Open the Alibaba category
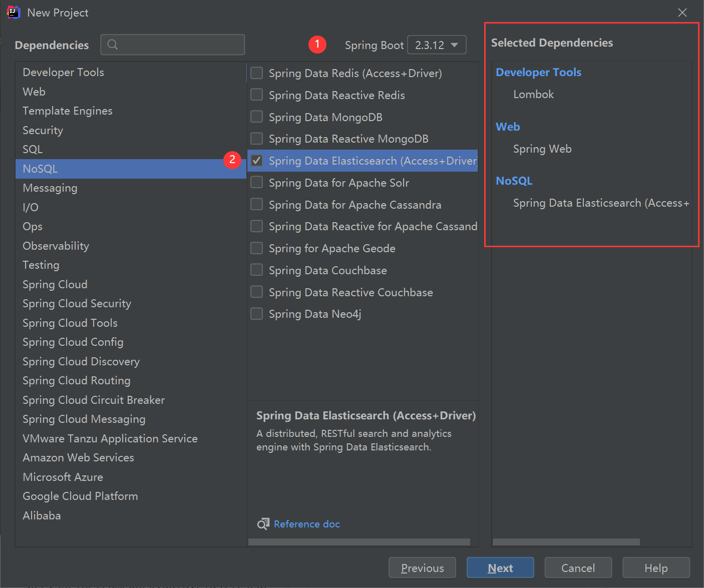This screenshot has height=588, width=704. tap(131, 515)
